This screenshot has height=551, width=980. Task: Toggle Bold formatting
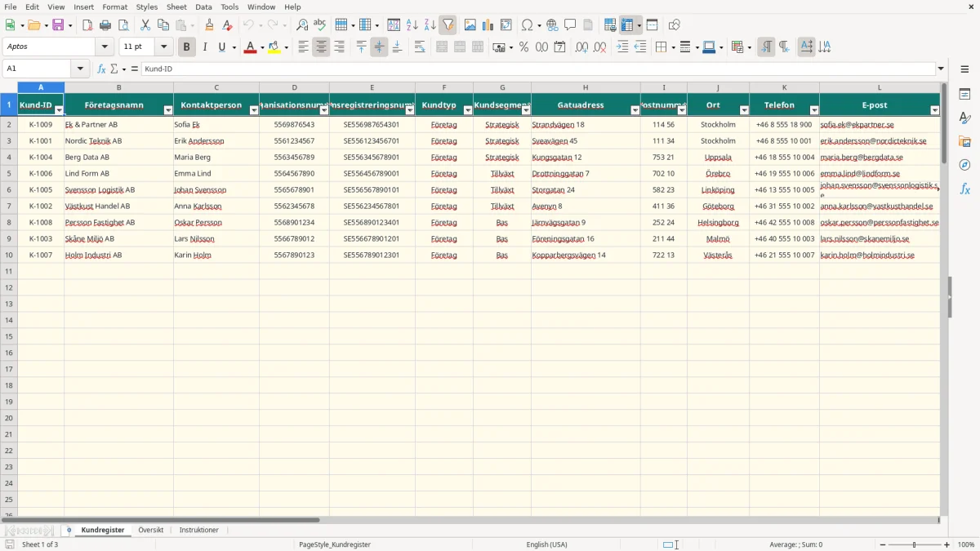coord(186,47)
